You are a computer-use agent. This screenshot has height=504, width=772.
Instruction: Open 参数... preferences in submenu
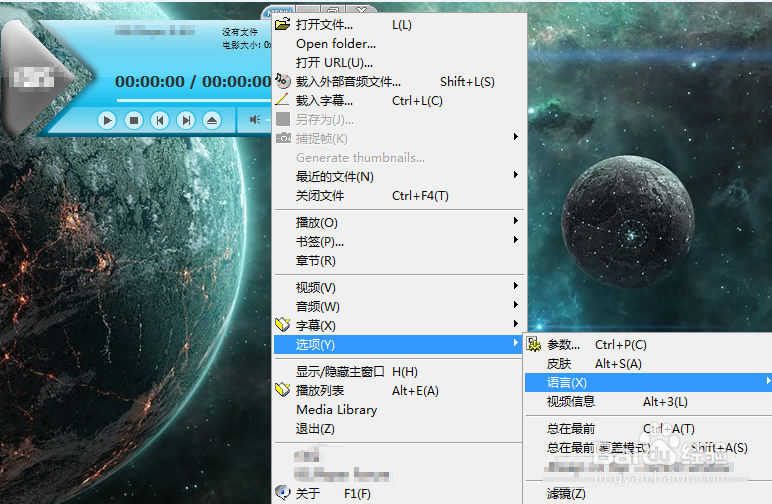648,345
